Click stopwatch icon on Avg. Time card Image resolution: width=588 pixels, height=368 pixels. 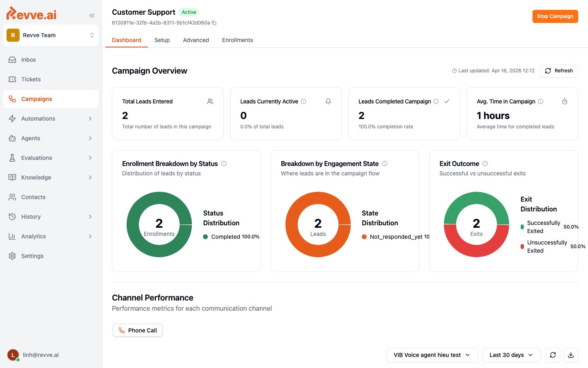565,101
